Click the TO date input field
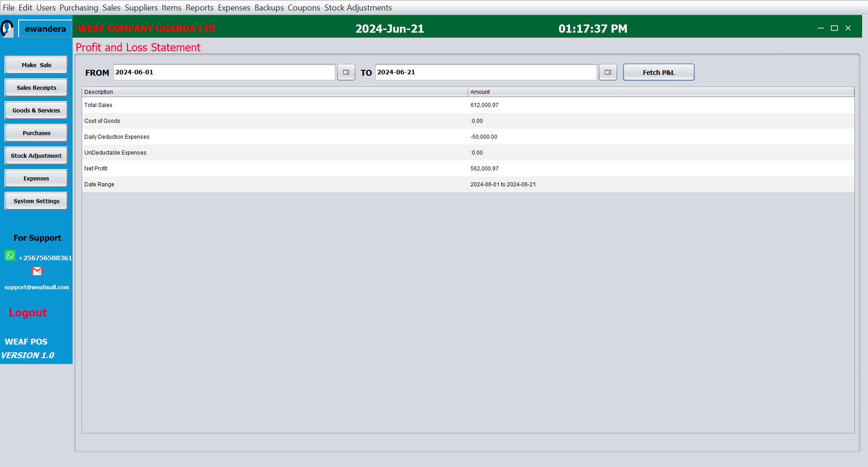Screen dimensions: 868x467 (x=486, y=72)
